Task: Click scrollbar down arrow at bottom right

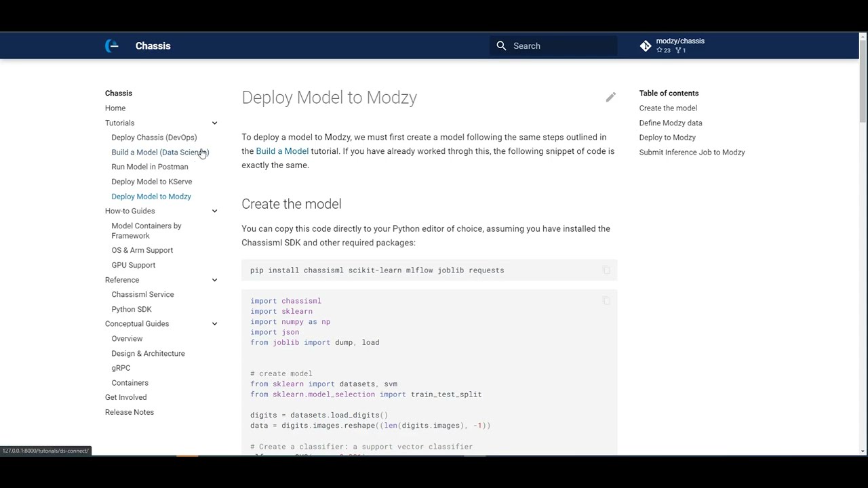Action: tap(863, 451)
